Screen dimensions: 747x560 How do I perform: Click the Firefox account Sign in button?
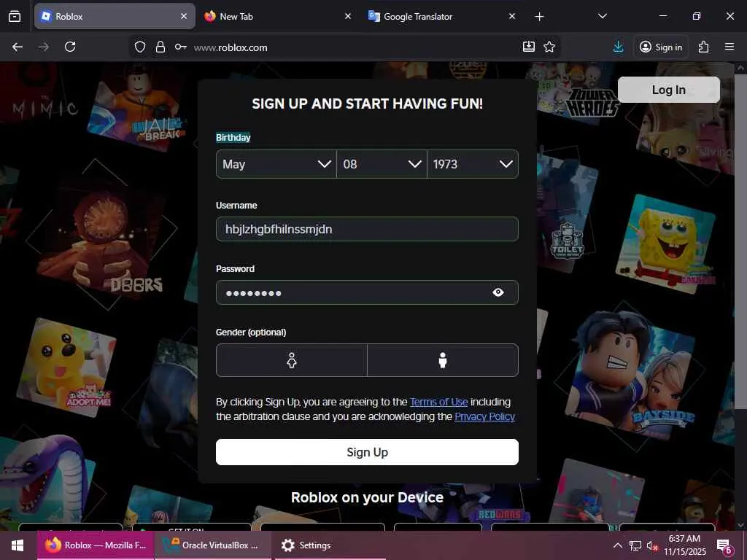coord(660,47)
